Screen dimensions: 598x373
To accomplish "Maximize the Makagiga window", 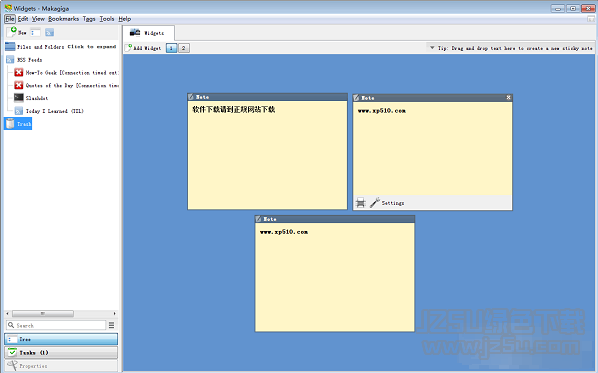I will 573,8.
